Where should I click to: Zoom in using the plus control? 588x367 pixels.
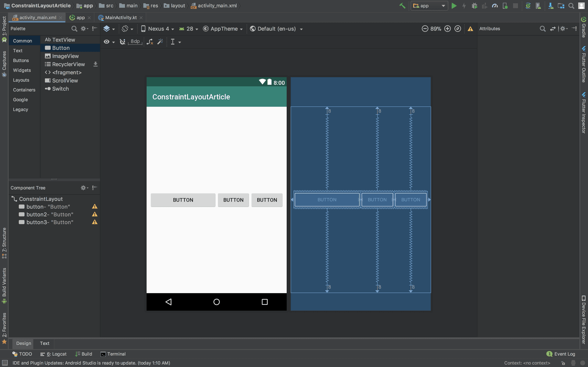(x=448, y=28)
